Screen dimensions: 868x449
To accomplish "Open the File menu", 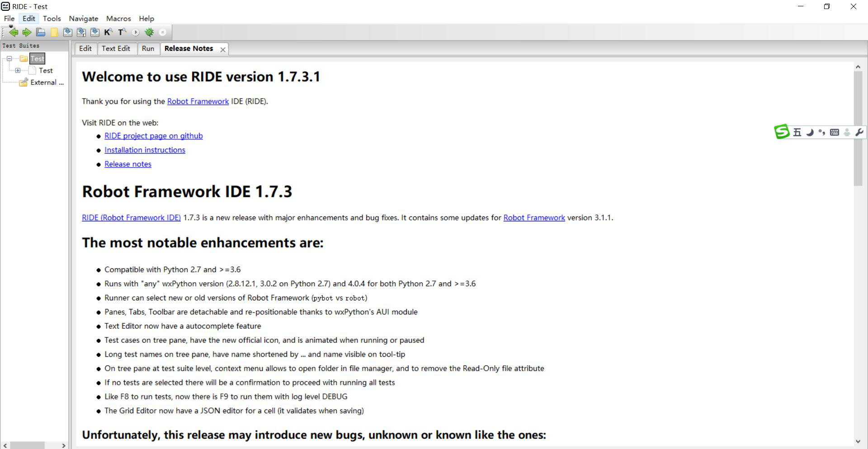I will (x=9, y=19).
